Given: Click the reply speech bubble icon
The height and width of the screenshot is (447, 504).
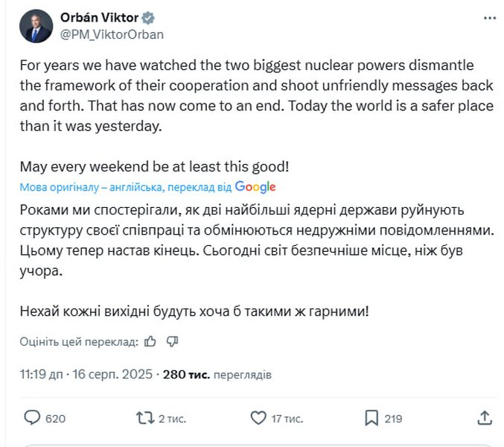Looking at the screenshot, I should tap(32, 418).
